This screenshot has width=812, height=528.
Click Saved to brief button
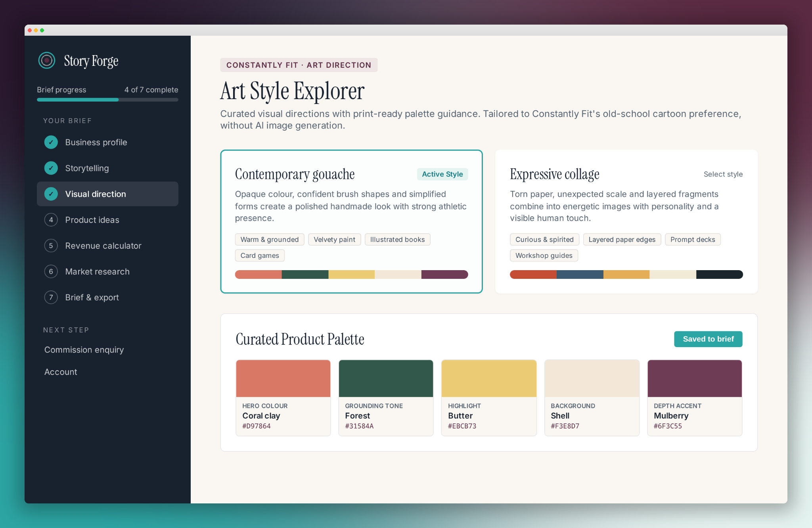pyautogui.click(x=708, y=339)
